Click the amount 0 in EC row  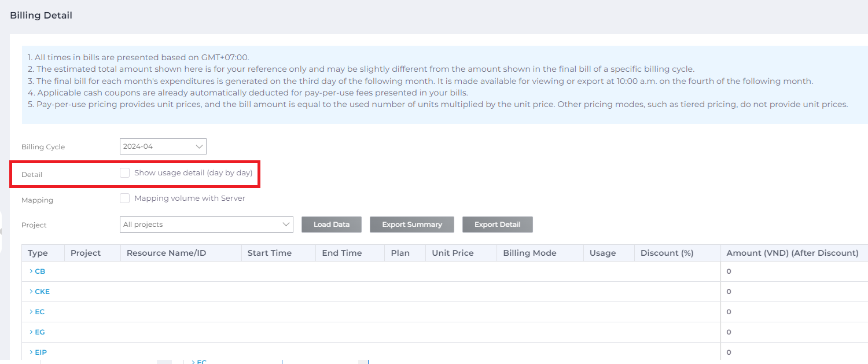click(x=729, y=312)
